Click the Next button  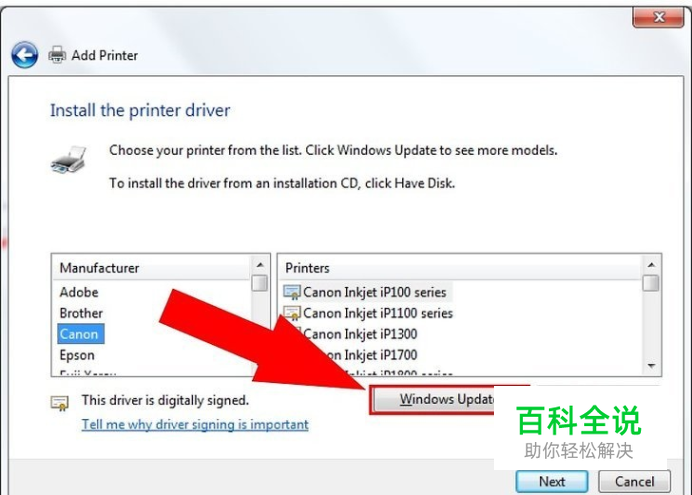[552, 482]
